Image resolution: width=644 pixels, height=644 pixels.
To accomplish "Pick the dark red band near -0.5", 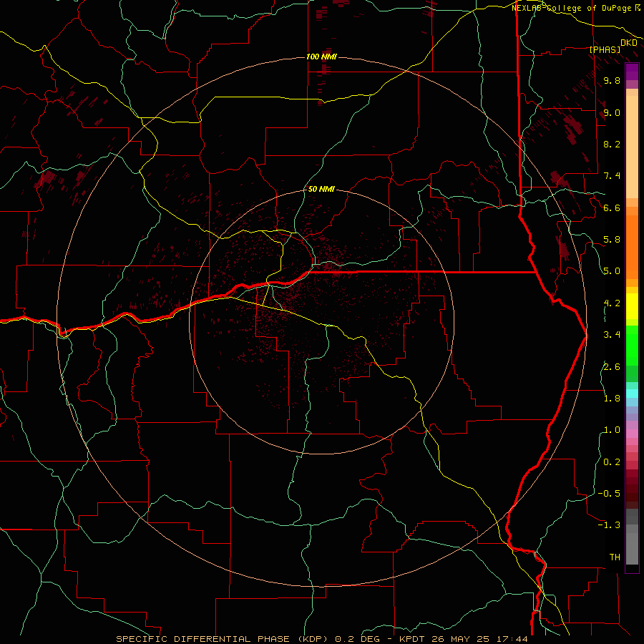I will pyautogui.click(x=632, y=493).
